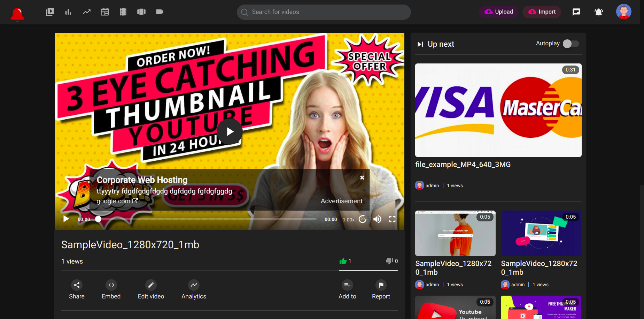
Task: Click the video progress bar
Action: point(208,219)
